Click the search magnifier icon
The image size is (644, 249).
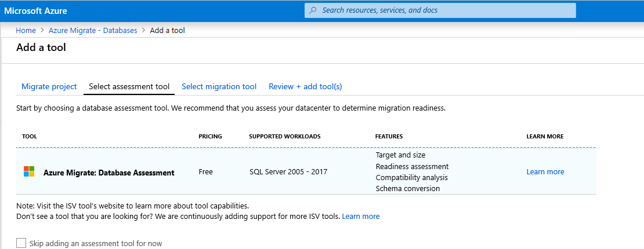click(x=313, y=10)
